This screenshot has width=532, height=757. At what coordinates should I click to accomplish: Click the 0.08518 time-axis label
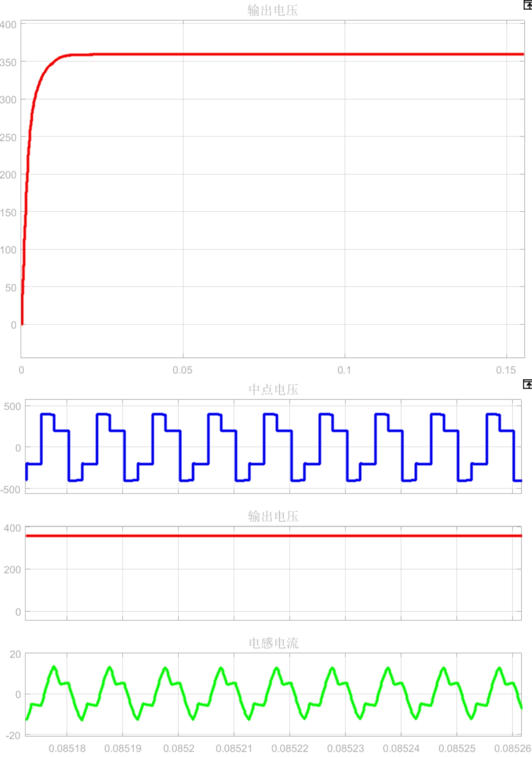[67, 748]
